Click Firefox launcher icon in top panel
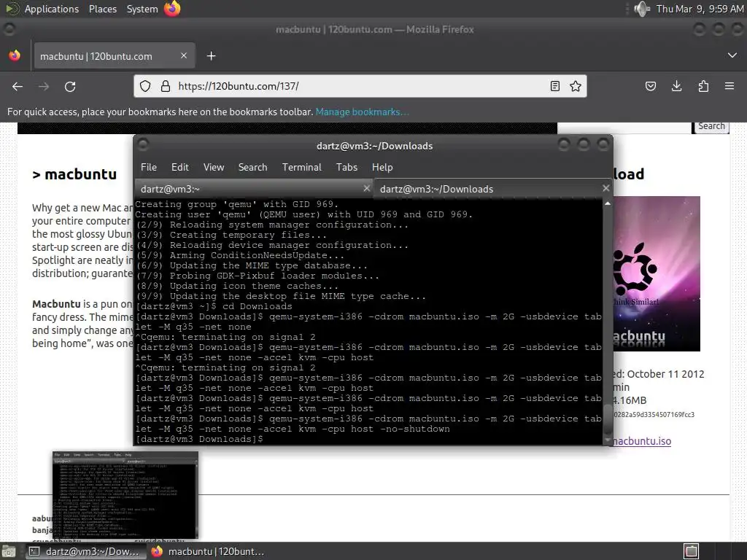This screenshot has width=747, height=560. 172,9
